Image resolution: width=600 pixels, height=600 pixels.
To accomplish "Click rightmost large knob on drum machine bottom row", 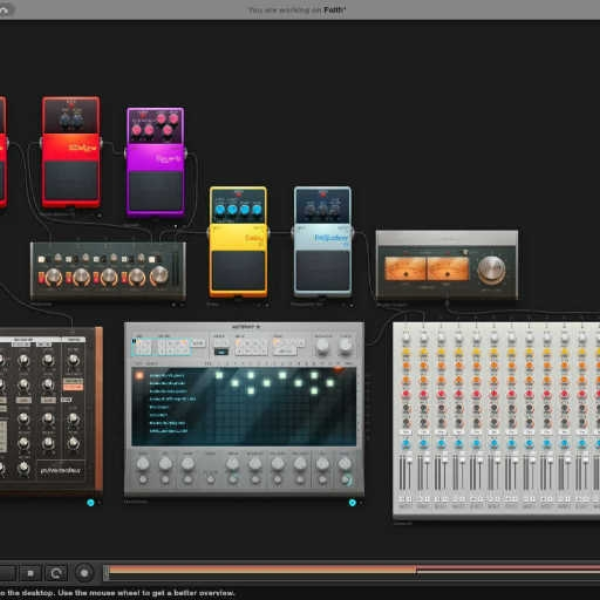I will (344, 463).
